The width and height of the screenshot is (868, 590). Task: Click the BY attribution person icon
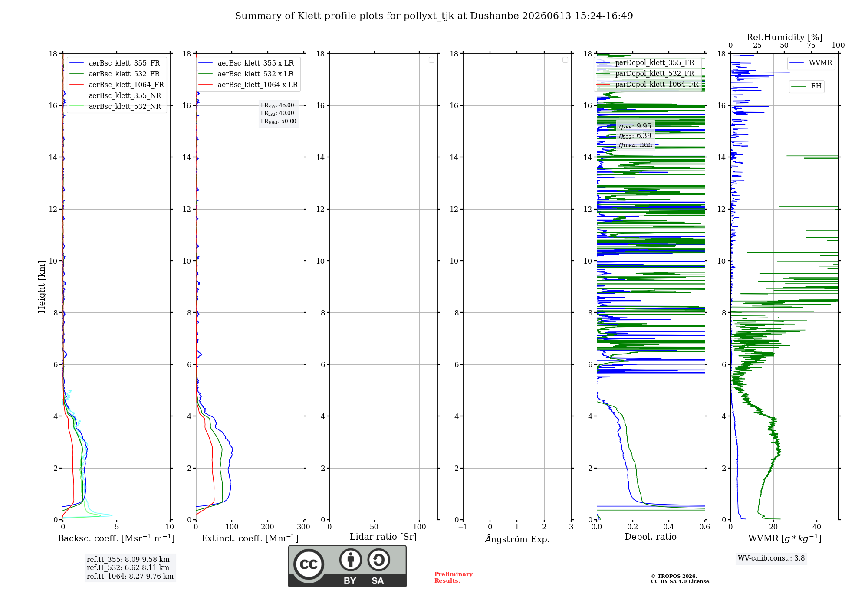(351, 560)
